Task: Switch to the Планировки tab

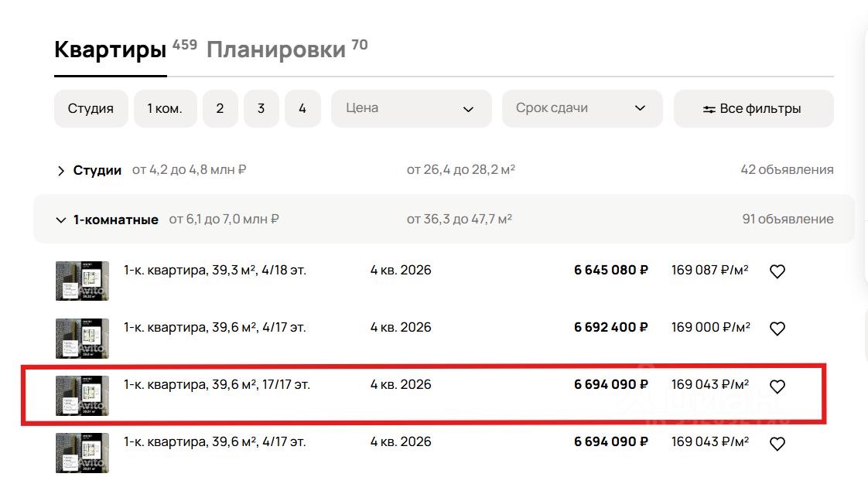Action: click(275, 50)
